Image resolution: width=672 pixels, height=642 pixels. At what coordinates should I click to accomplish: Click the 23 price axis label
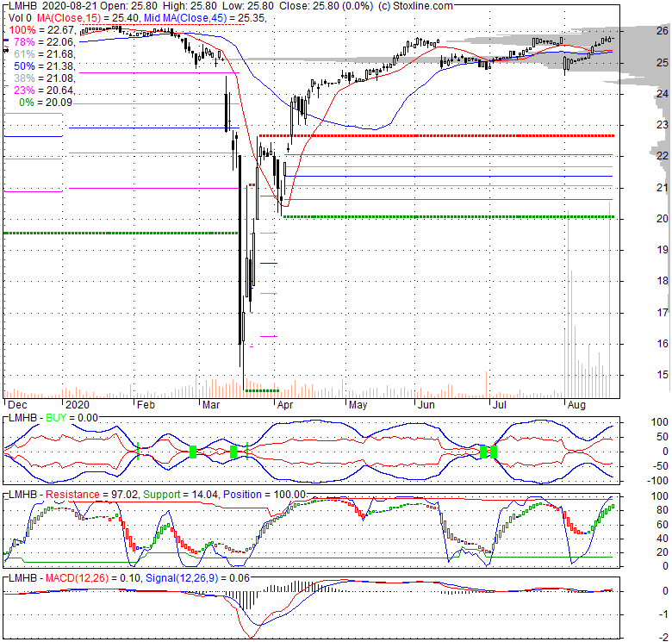point(663,125)
